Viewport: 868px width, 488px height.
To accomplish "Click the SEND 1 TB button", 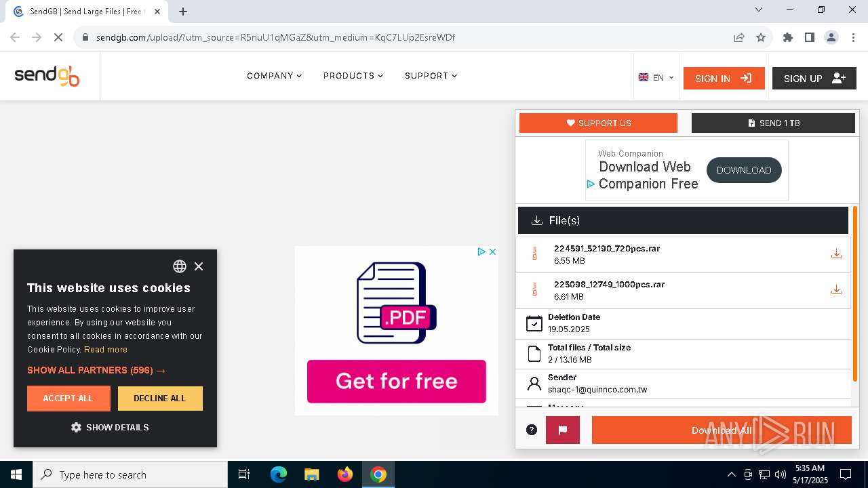I will (x=773, y=123).
